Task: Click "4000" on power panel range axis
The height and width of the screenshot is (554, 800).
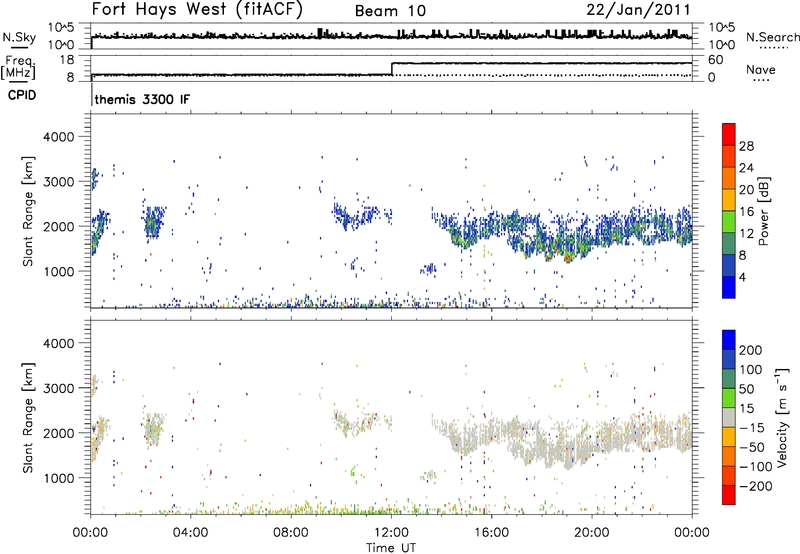Action: click(58, 137)
